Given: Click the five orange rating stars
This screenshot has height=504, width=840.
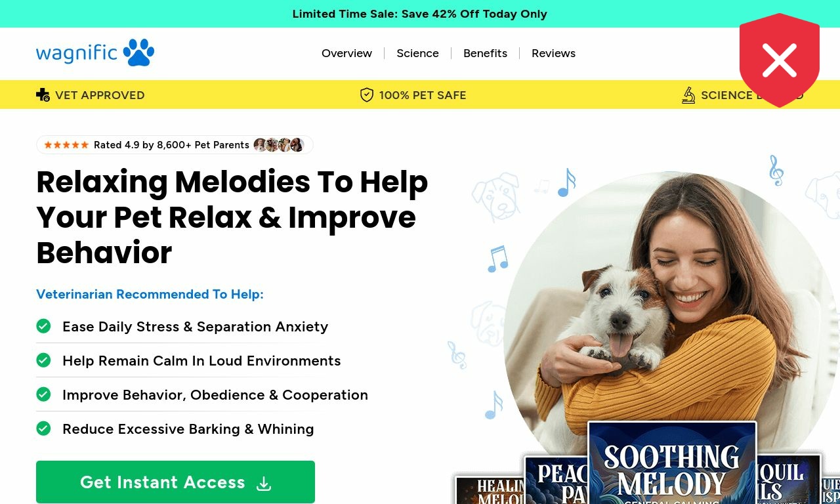Looking at the screenshot, I should tap(66, 145).
